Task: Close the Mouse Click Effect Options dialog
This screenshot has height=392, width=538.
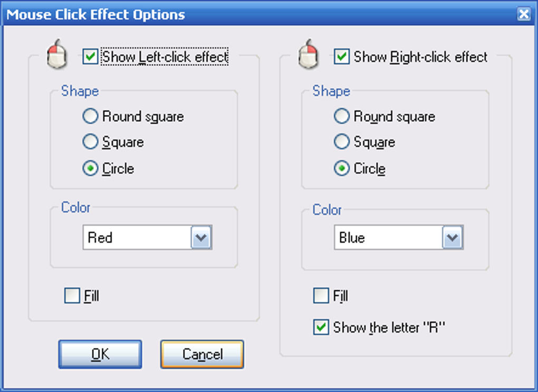Action: point(524,14)
